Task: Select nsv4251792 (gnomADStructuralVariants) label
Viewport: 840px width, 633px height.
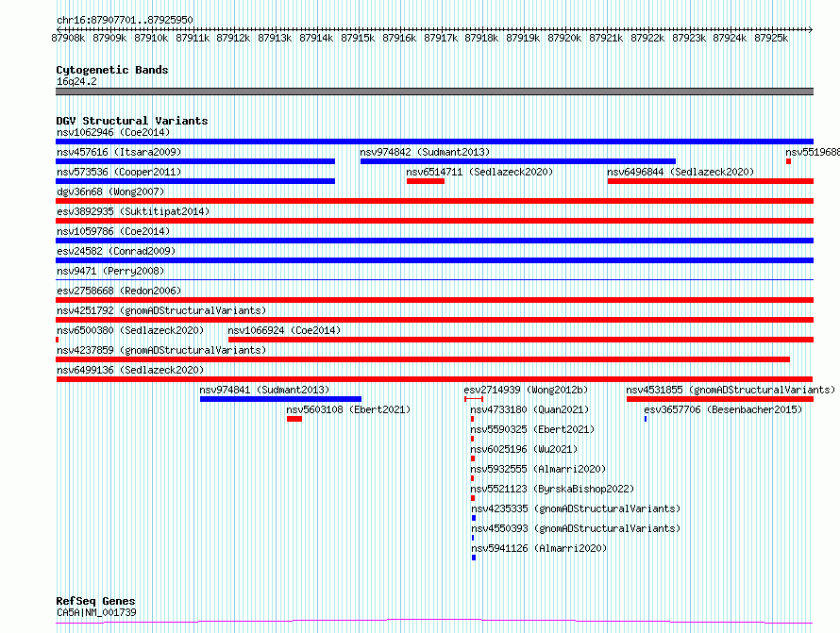Action: 161,310
